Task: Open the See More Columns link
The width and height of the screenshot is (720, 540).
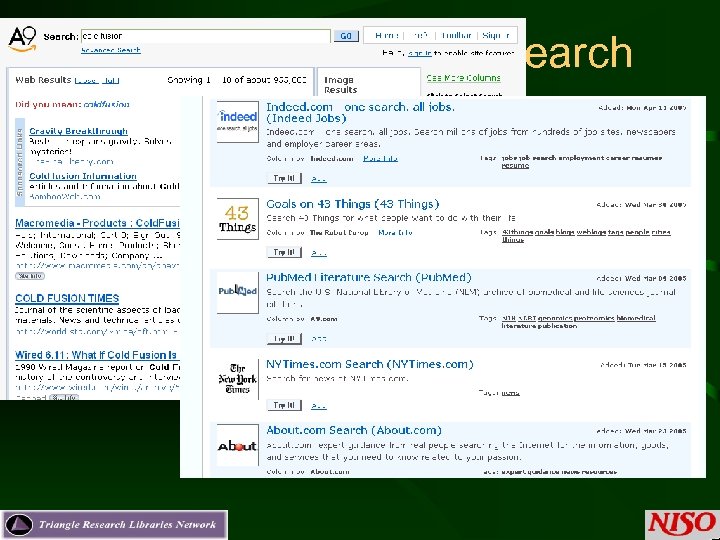Action: tap(463, 78)
